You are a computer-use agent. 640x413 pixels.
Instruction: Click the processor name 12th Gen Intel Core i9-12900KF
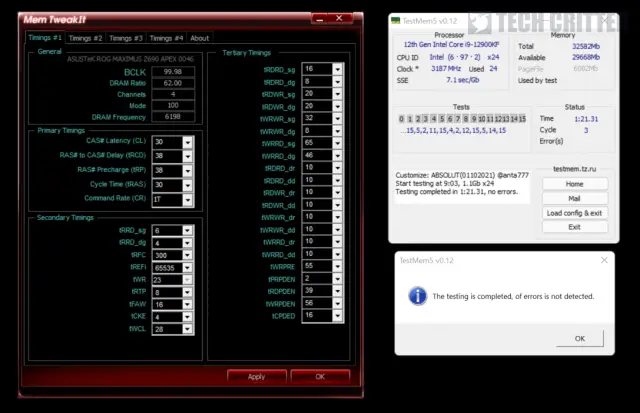451,44
